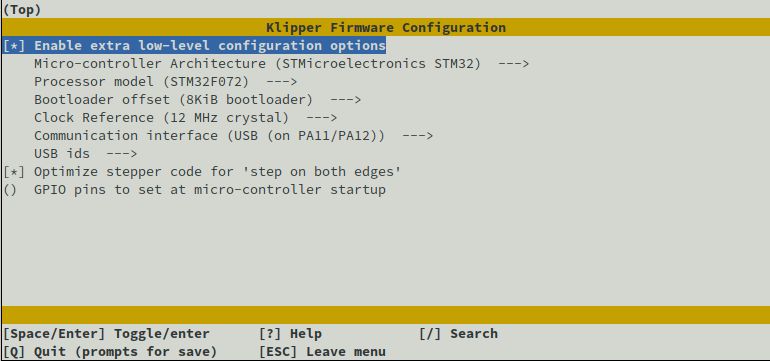The width and height of the screenshot is (770, 361).
Task: Expand Communication interface arrow after USB PA11/PA12
Action: [417, 136]
